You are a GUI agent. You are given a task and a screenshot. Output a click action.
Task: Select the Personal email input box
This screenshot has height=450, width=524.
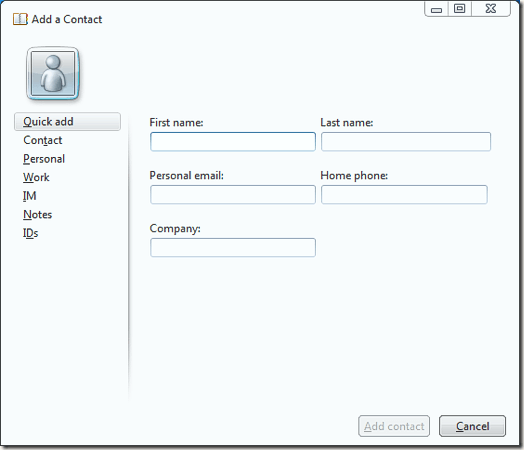(233, 194)
